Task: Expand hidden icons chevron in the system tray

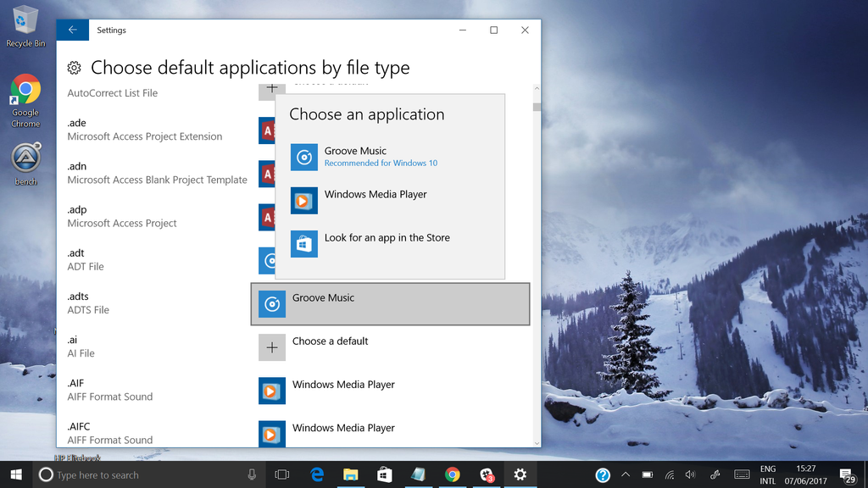Action: [625, 474]
